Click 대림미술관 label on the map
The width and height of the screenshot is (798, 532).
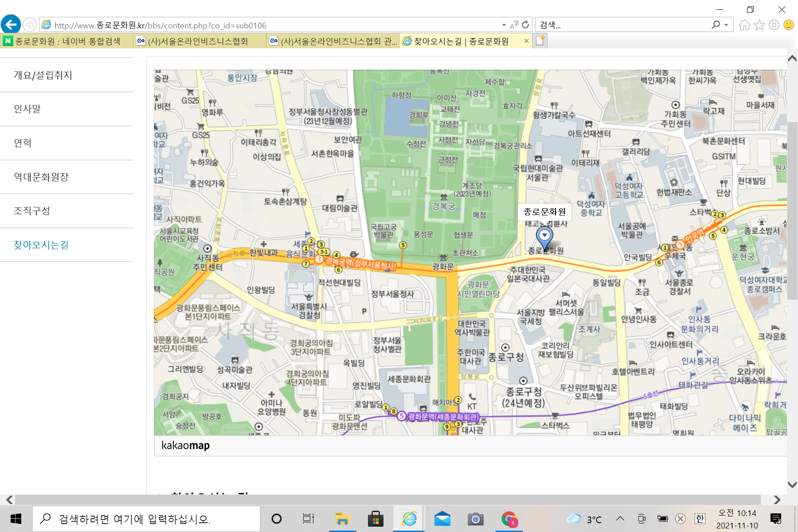pyautogui.click(x=340, y=208)
